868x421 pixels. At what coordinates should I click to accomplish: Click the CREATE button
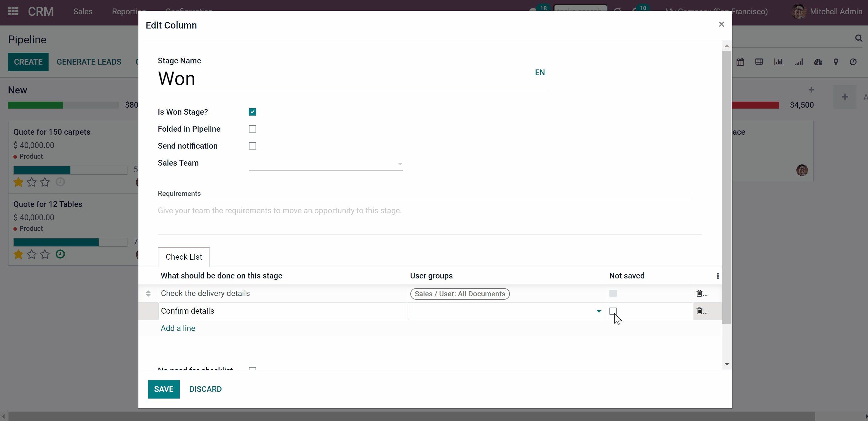point(28,62)
